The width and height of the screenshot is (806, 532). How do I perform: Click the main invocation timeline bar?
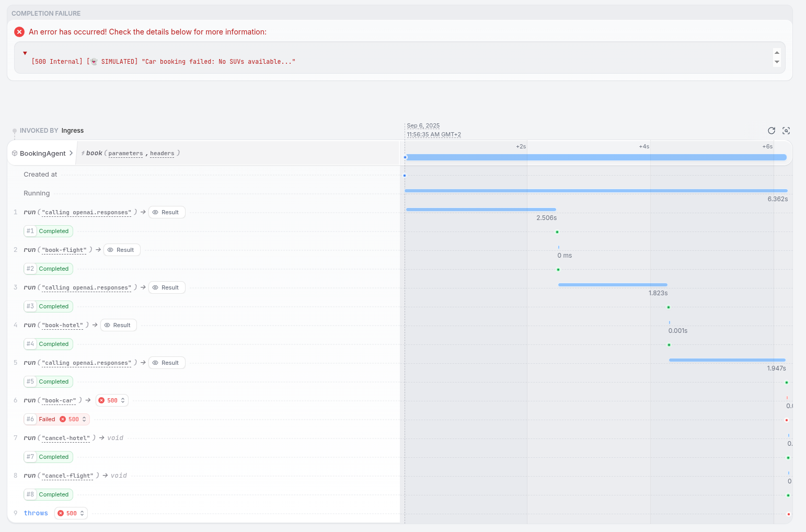[x=596, y=157]
